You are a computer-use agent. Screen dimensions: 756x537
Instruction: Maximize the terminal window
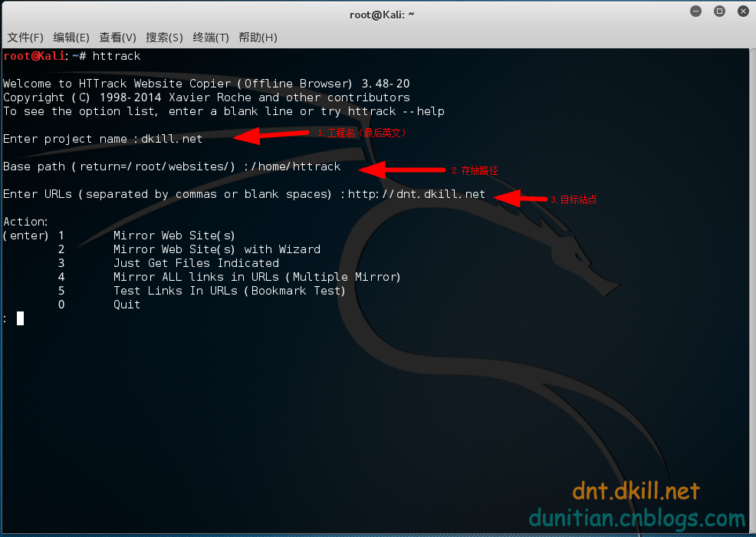coord(719,11)
